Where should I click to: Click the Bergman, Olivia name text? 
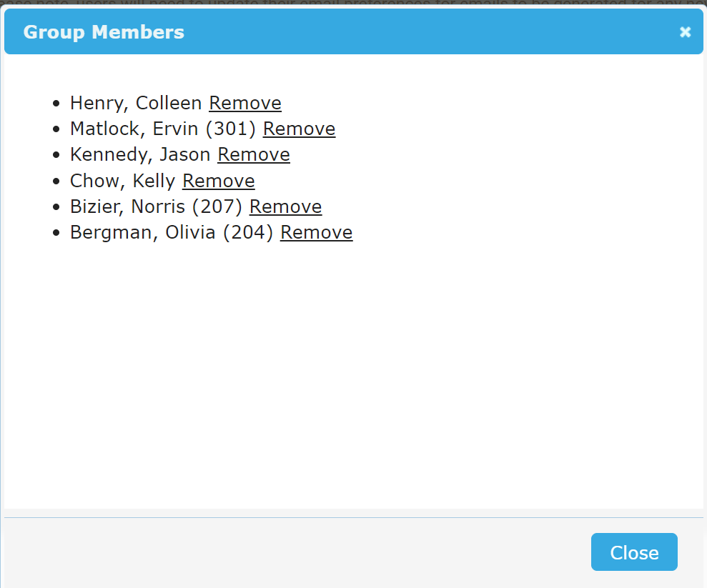[142, 232]
